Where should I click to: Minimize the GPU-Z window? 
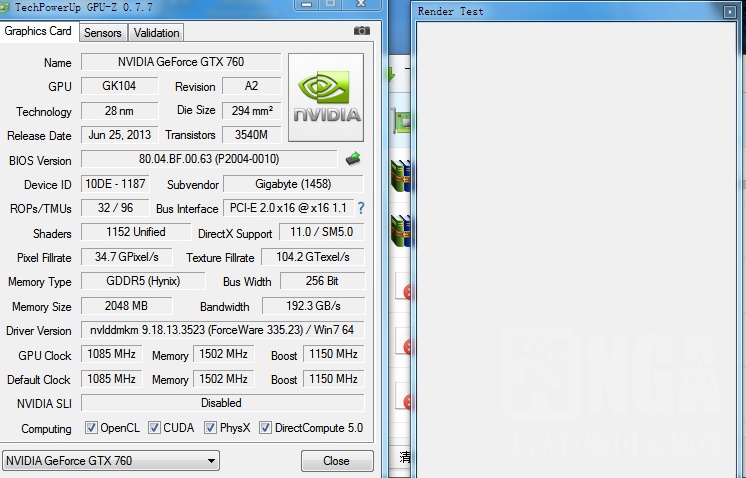(307, 4)
